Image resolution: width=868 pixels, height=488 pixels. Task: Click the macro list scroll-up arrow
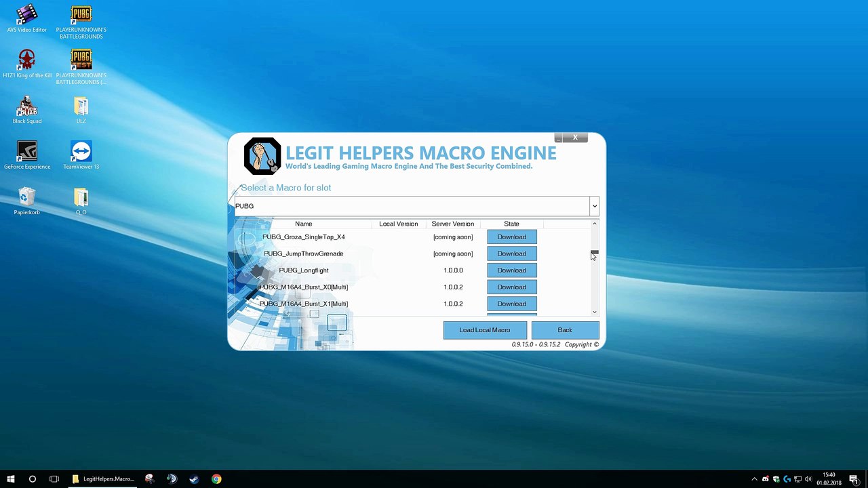pyautogui.click(x=595, y=224)
